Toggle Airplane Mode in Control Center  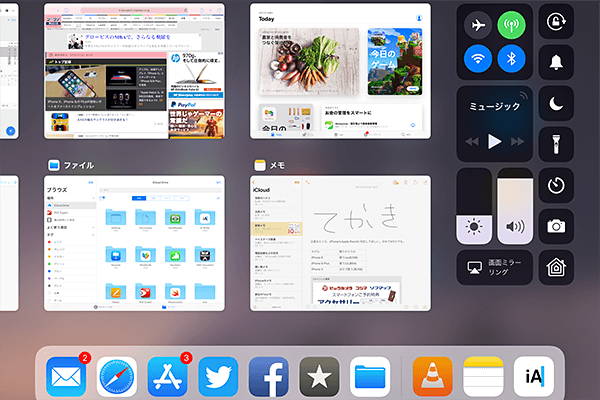(x=478, y=25)
